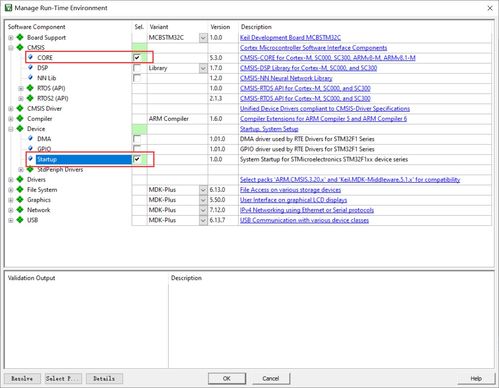This screenshot has height=388, width=499.
Task: Open the CMSIS-DSP Library description link
Action: click(x=308, y=68)
